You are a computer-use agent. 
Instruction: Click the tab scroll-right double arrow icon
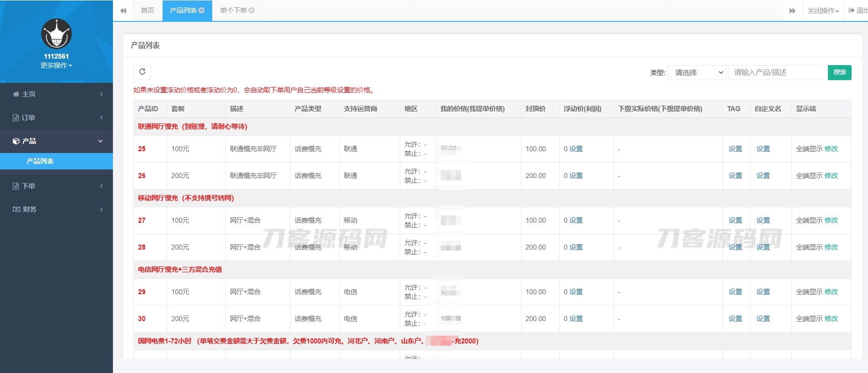point(792,10)
